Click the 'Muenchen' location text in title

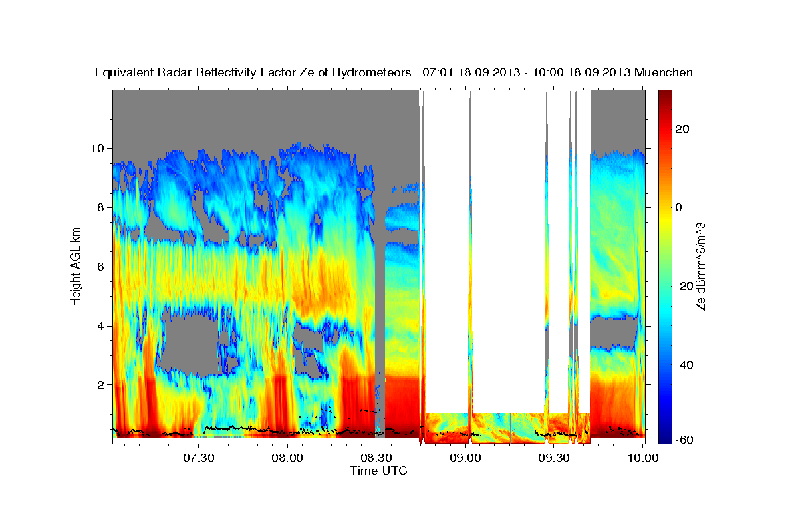664,72
